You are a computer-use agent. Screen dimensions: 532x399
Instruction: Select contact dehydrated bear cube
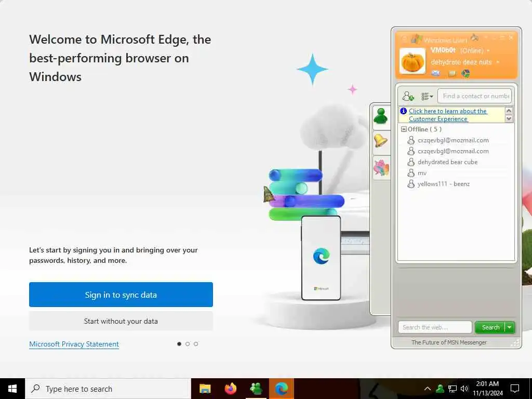(447, 162)
